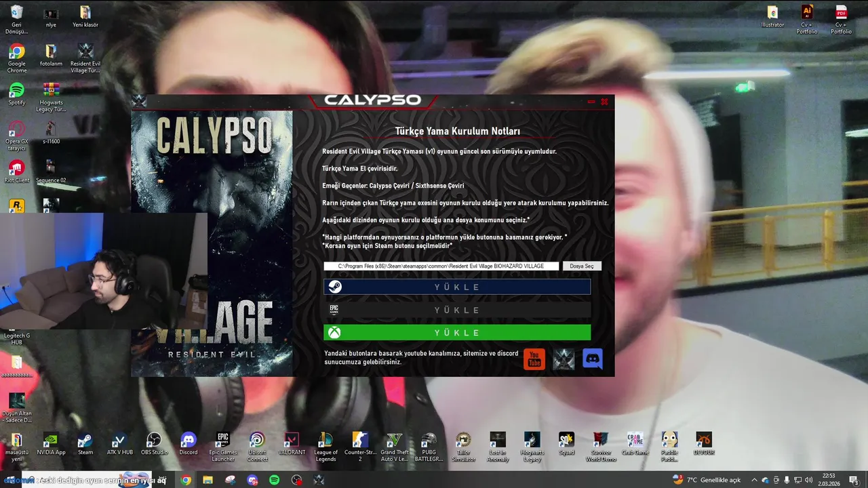
Task: Open Discord from the taskbar
Action: coord(252,480)
